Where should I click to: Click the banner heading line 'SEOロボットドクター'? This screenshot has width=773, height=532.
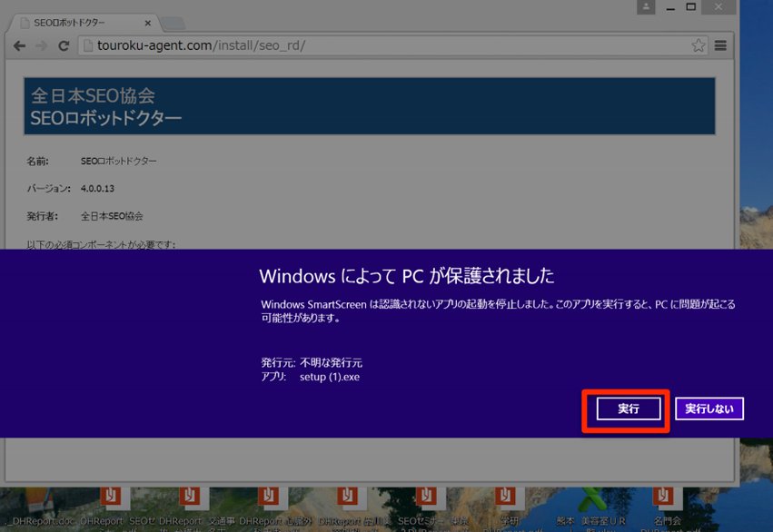tap(106, 118)
